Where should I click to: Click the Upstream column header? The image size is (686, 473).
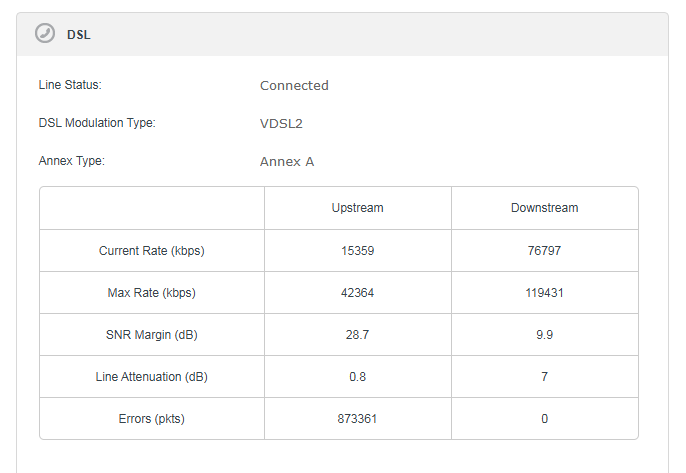[x=357, y=208]
